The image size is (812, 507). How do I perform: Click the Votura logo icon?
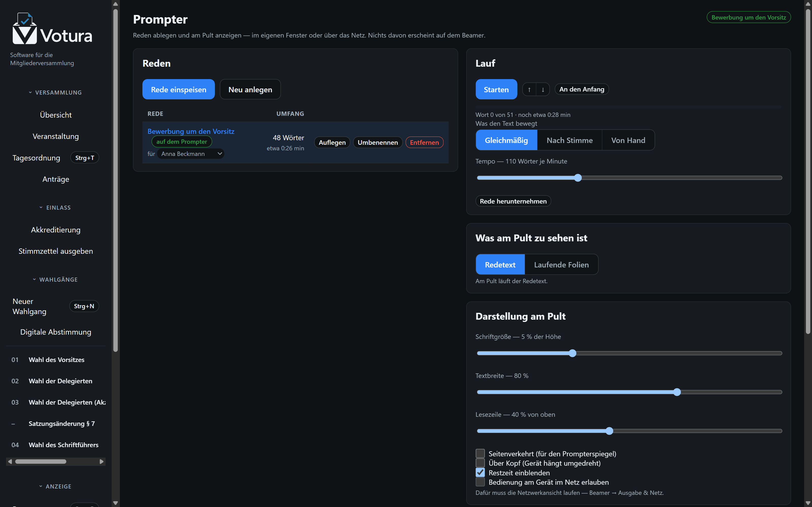coord(25,28)
